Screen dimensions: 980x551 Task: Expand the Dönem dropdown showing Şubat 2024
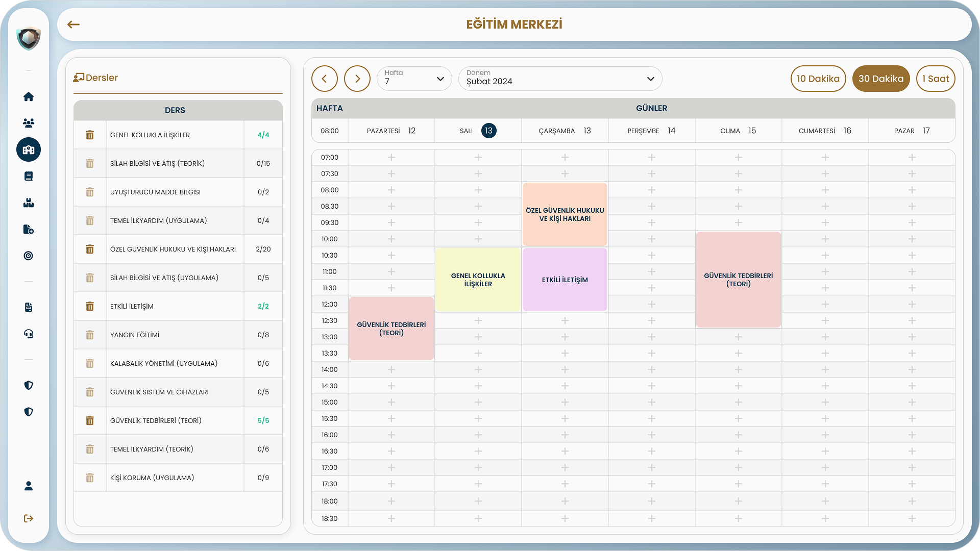point(560,79)
